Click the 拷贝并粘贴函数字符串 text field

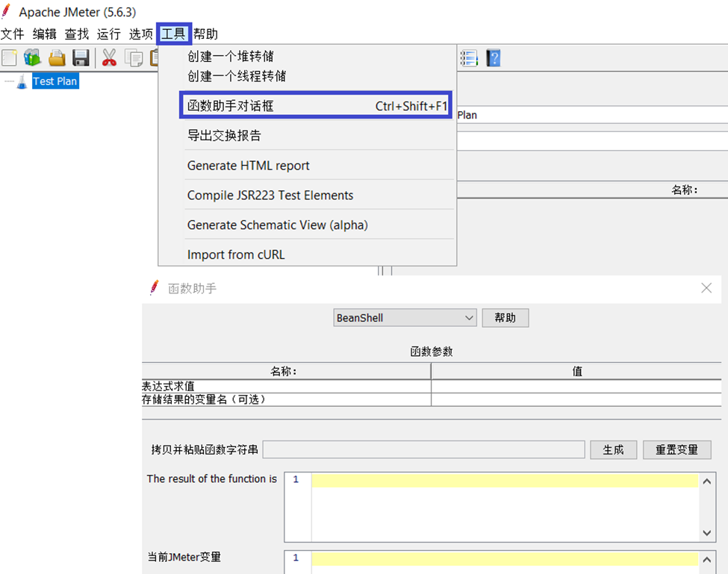coord(423,449)
